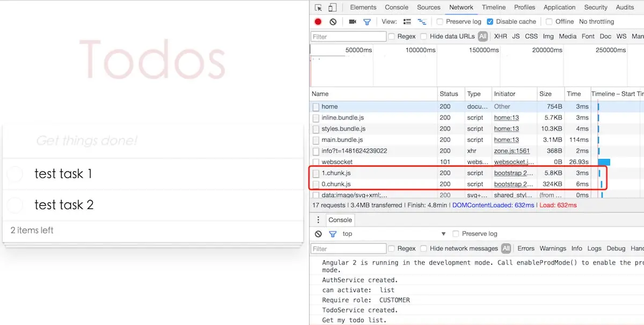Image resolution: width=644 pixels, height=325 pixels.
Task: Sort requests by Name column header
Action: tap(374, 94)
